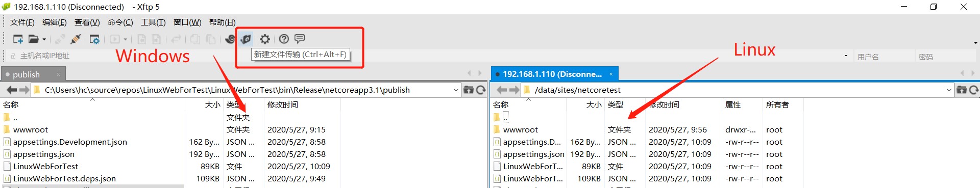Click the feedback speech bubble icon
The height and width of the screenshot is (188, 980).
pos(300,39)
